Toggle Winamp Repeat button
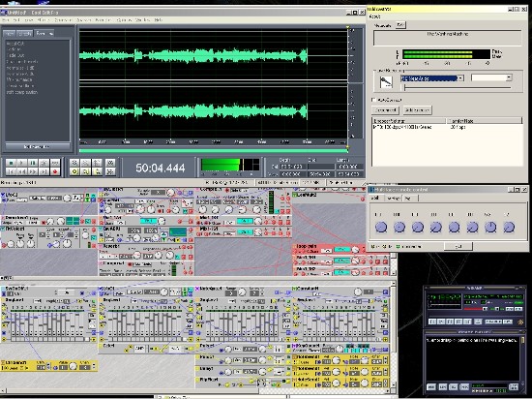532x399 pixels. (508, 322)
